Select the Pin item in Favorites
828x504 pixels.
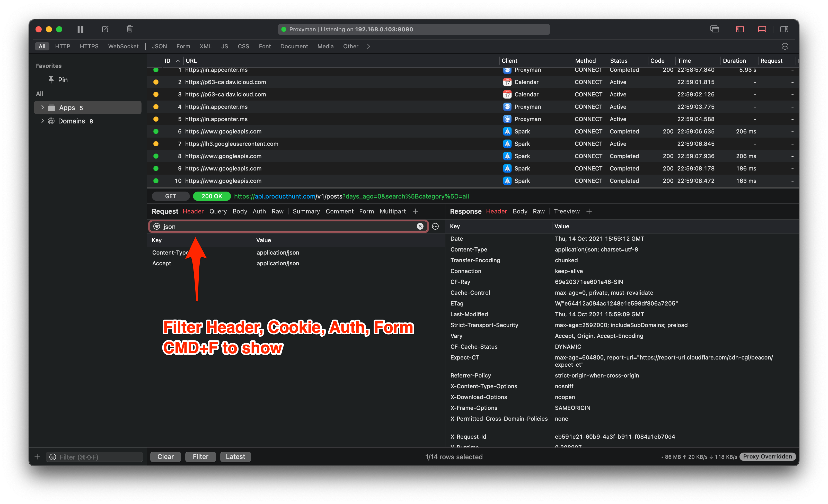coord(64,79)
